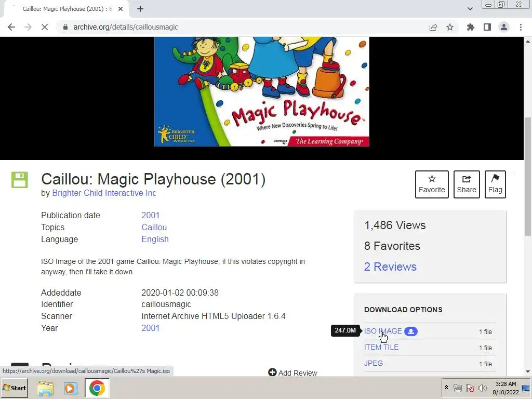The image size is (532, 399).
Task: Open share this page icon in address bar
Action: 433,27
